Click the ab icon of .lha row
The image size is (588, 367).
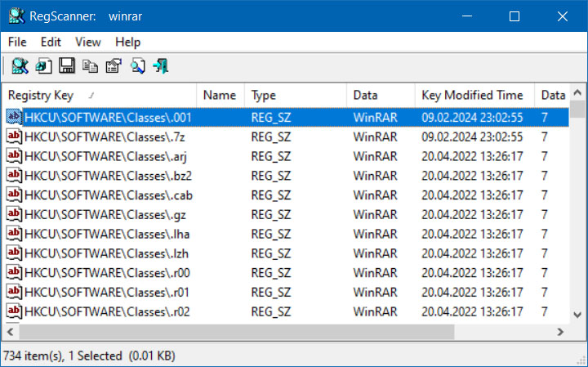pyautogui.click(x=14, y=234)
